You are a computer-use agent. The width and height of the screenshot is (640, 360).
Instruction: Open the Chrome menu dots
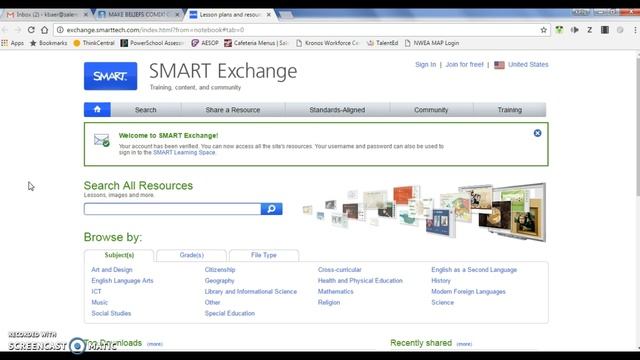point(635,30)
